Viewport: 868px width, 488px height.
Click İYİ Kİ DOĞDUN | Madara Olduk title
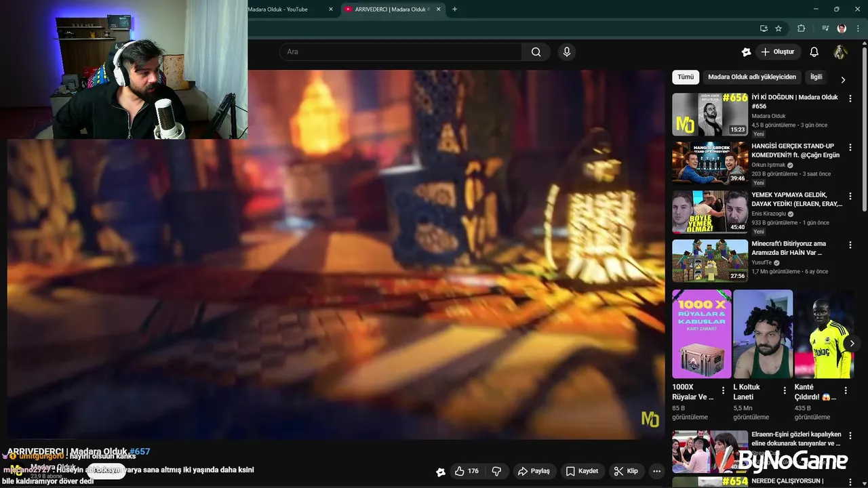pyautogui.click(x=795, y=102)
